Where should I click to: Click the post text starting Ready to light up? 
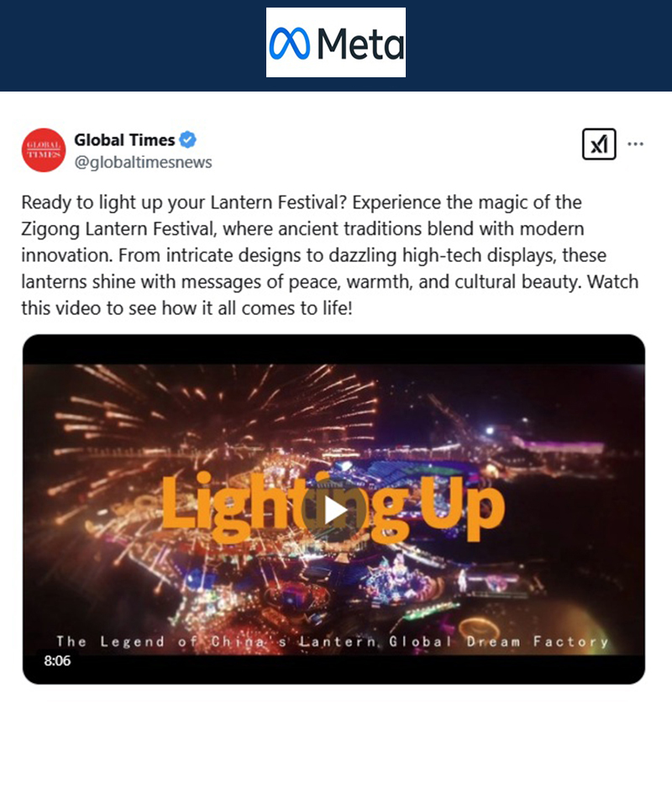click(330, 255)
